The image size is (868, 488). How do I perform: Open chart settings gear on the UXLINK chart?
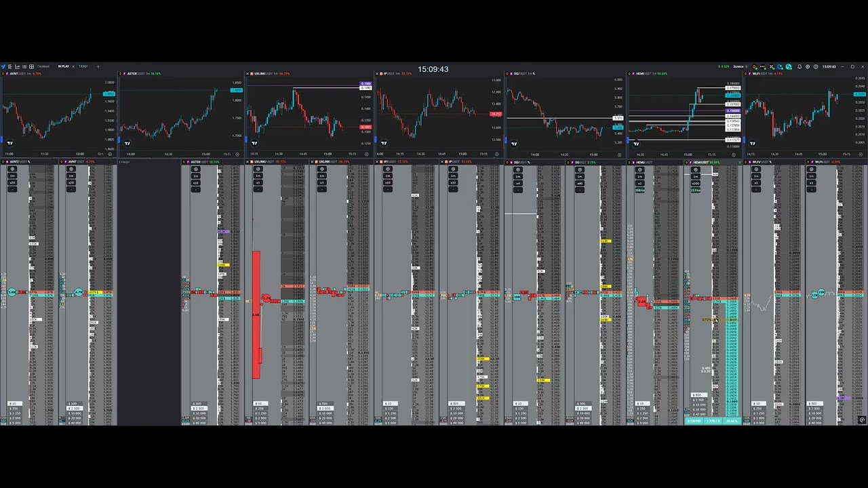point(367,154)
